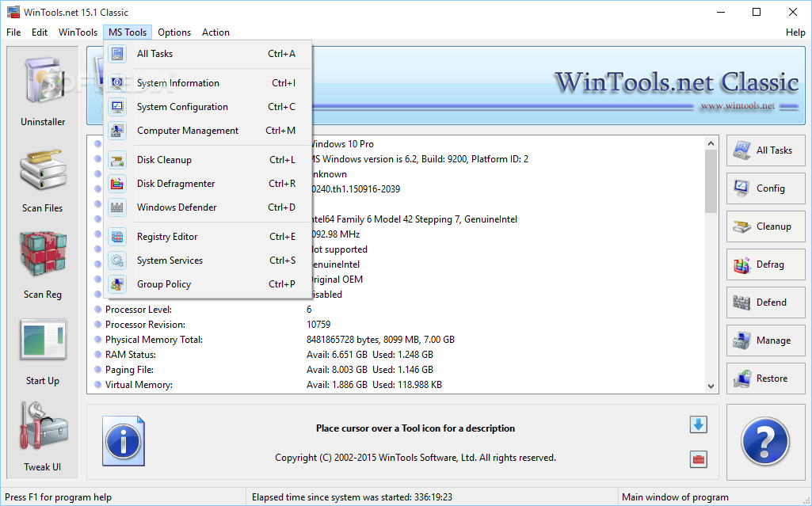
Task: Click the MS Windows version is 6.2 value
Action: coord(420,159)
